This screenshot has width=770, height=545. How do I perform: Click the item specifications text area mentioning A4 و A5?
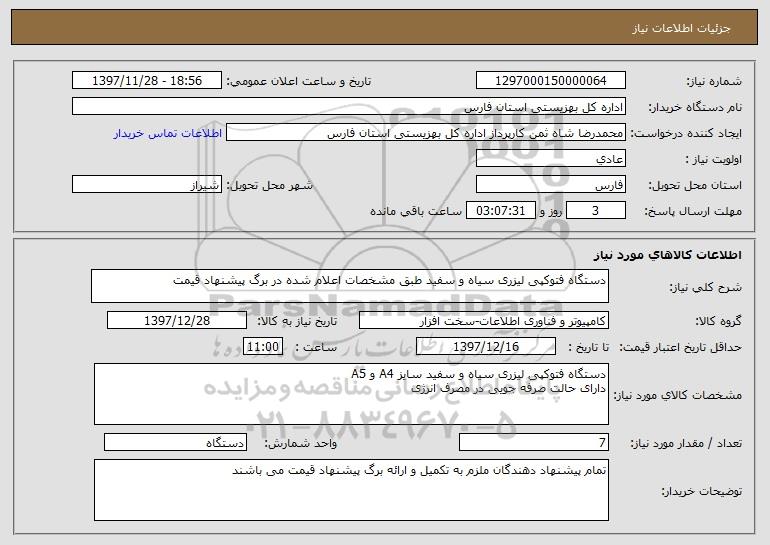click(351, 394)
